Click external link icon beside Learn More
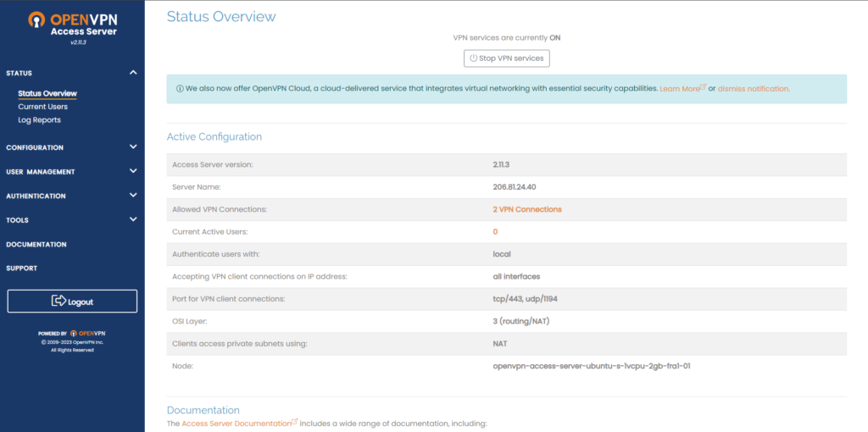The image size is (868, 432). click(704, 87)
